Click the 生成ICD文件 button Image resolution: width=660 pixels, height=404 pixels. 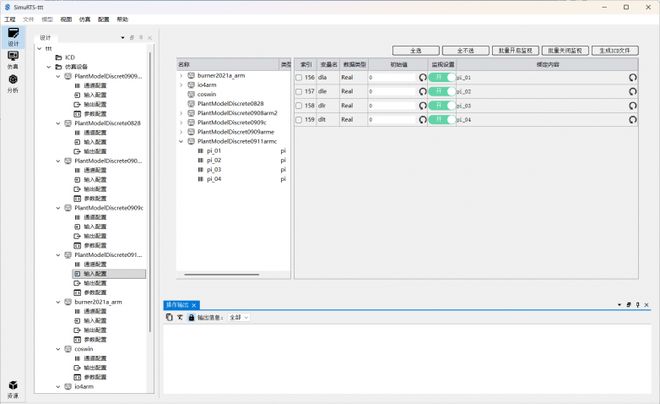(614, 50)
